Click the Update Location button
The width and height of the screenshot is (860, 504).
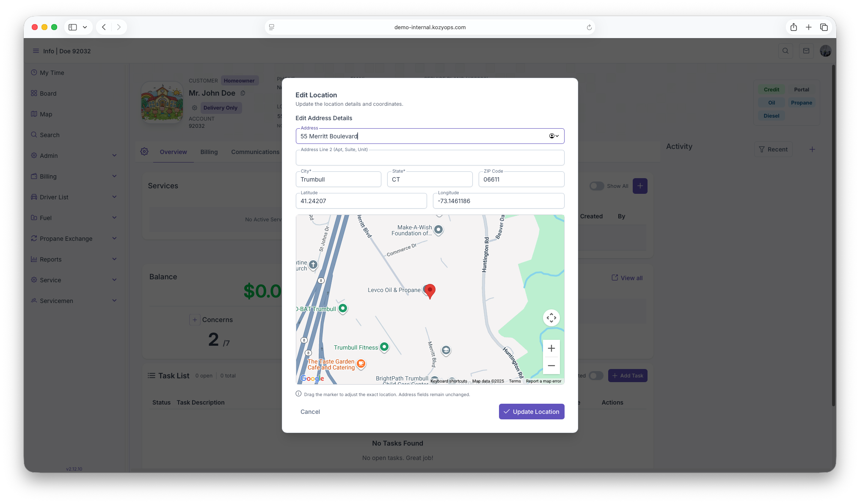coord(532,412)
